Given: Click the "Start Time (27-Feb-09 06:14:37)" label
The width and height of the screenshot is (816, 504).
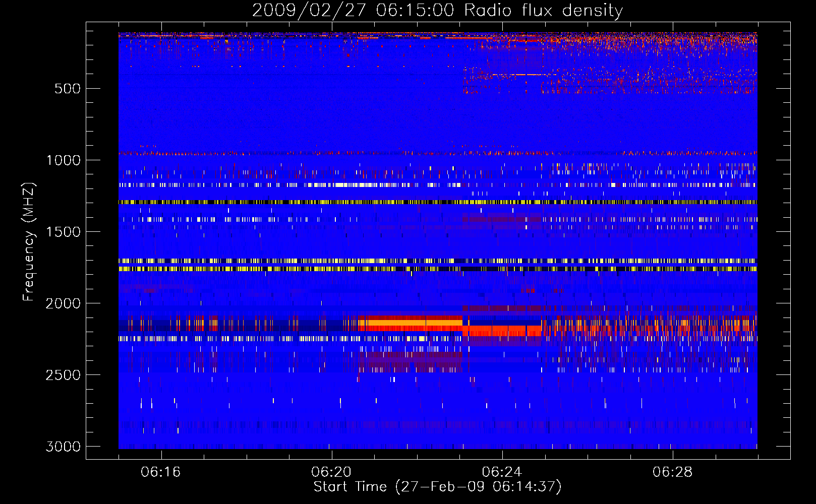Looking at the screenshot, I should pos(437,487).
